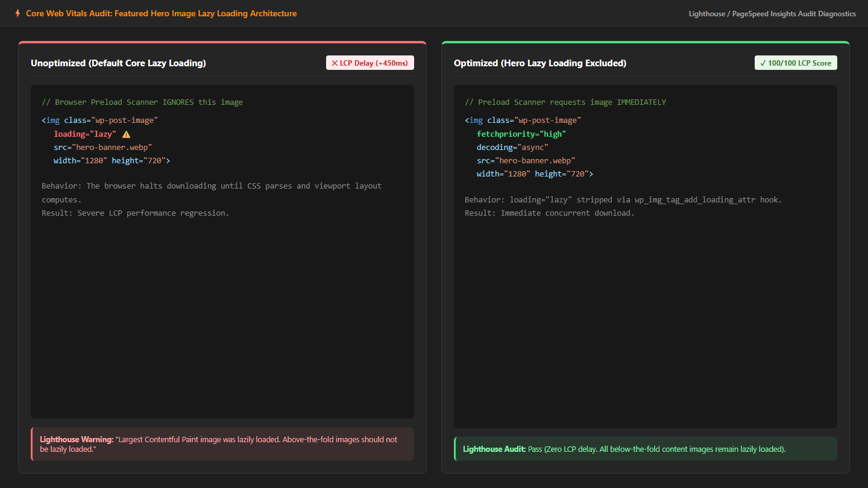Click 'Result: Severe LCP performance regression.'
868x488 pixels.
[x=136, y=213]
